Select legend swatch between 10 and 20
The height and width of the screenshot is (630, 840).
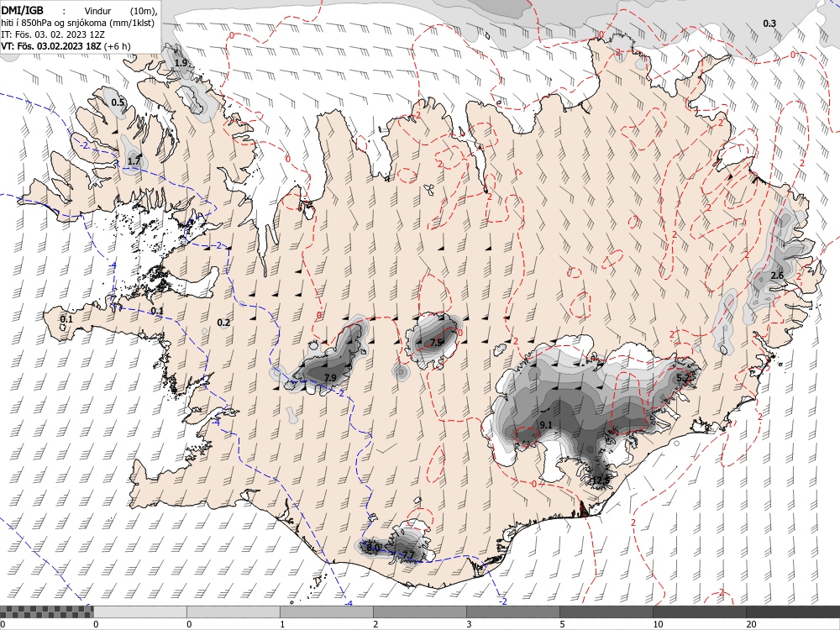click(x=699, y=612)
